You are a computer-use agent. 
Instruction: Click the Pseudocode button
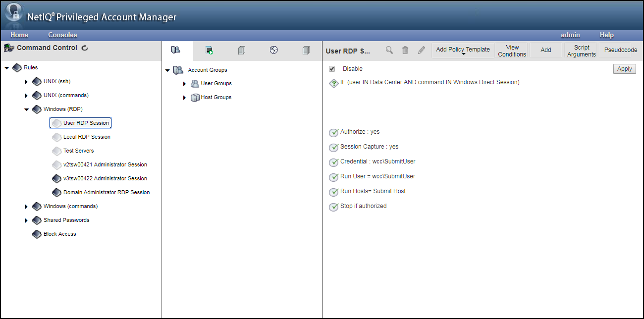(621, 50)
